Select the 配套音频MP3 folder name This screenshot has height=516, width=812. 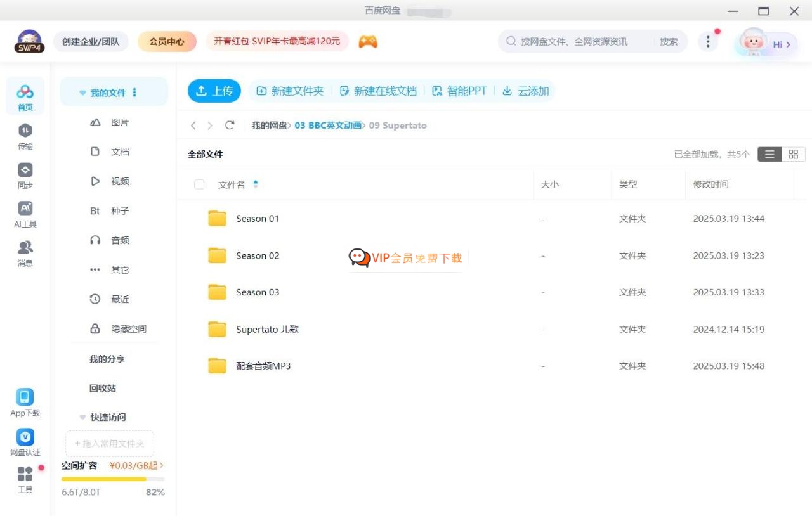pos(263,366)
